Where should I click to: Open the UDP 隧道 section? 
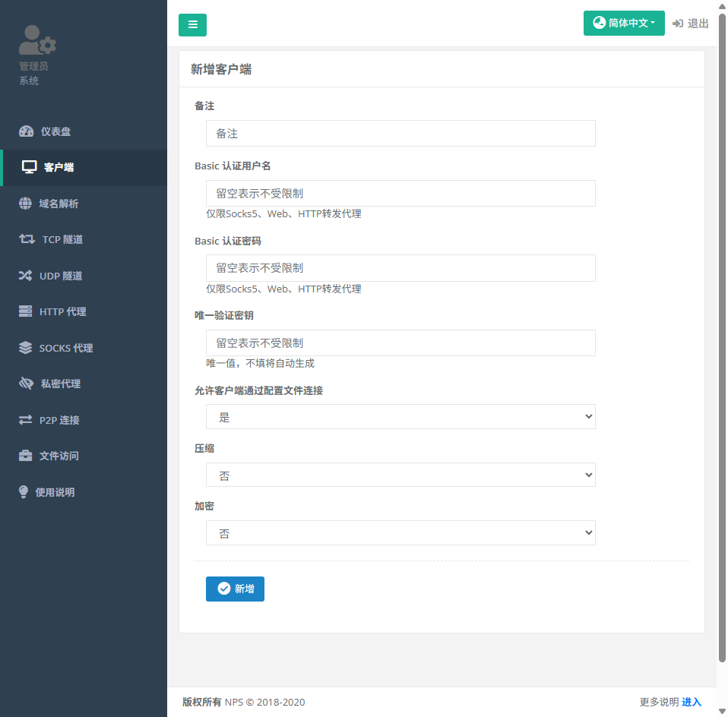click(x=84, y=276)
